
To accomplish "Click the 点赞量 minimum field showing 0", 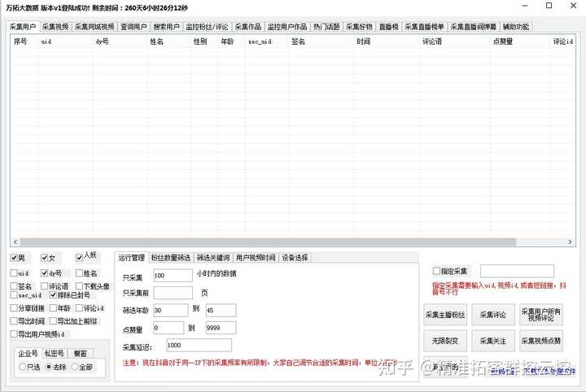I will tap(168, 328).
